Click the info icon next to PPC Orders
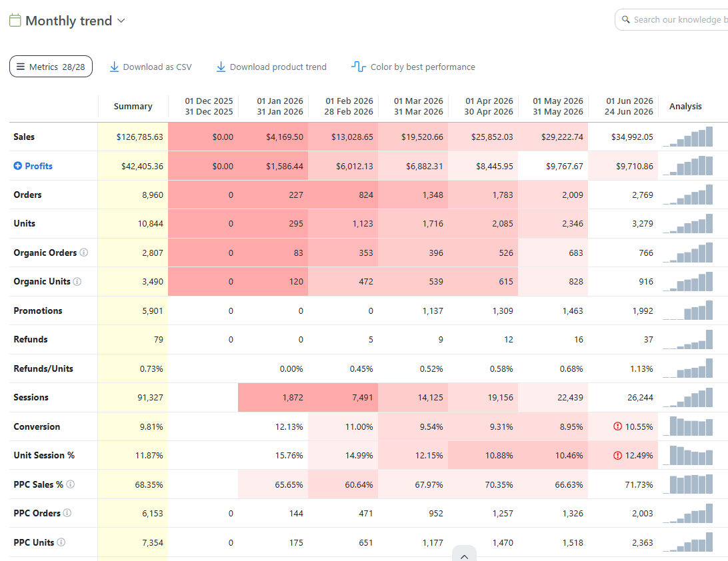Viewport: 728px width, 561px height. (67, 513)
